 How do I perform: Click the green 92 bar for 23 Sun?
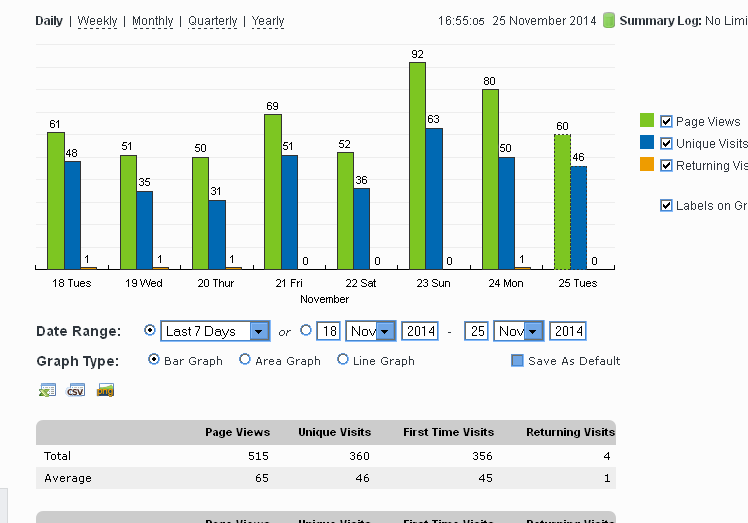(417, 166)
